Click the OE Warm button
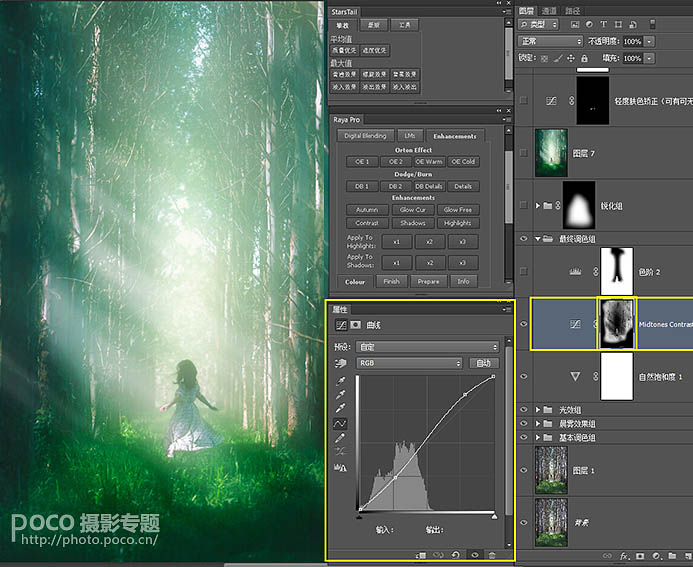693x567 pixels. click(429, 162)
